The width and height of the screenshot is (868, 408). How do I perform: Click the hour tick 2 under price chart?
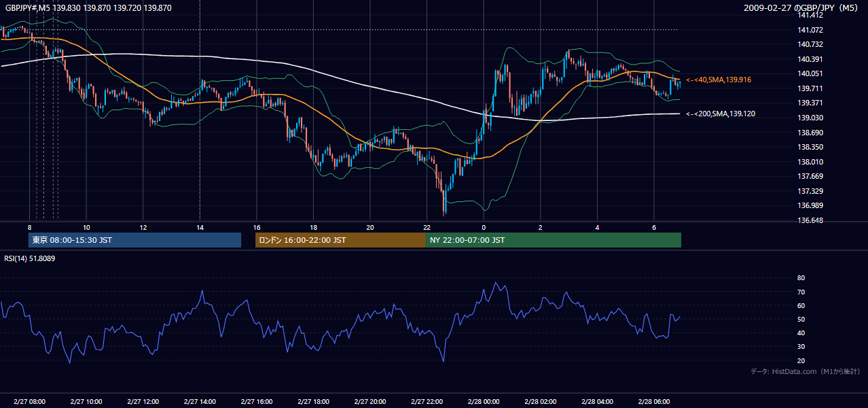[540, 227]
